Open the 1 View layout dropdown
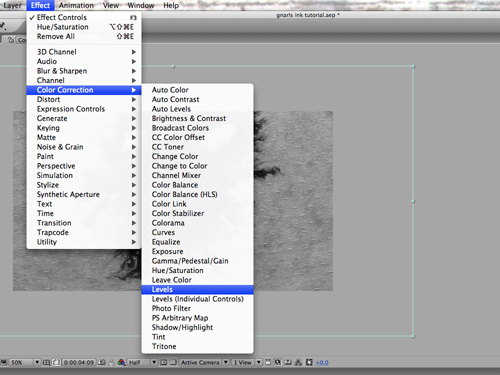This screenshot has width=500, height=375. click(x=247, y=362)
